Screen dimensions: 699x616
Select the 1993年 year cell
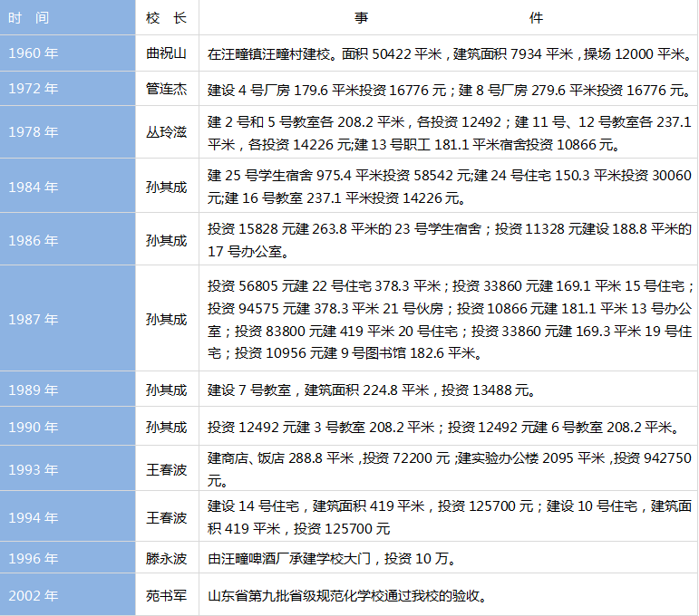tap(34, 469)
